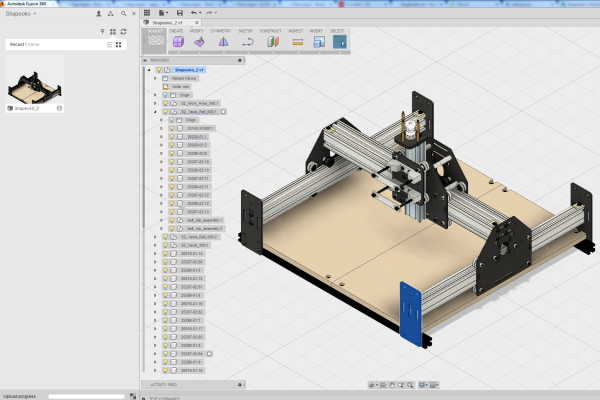Toggle visibility bulb of S2_Work_Area_500:1

pos(166,104)
